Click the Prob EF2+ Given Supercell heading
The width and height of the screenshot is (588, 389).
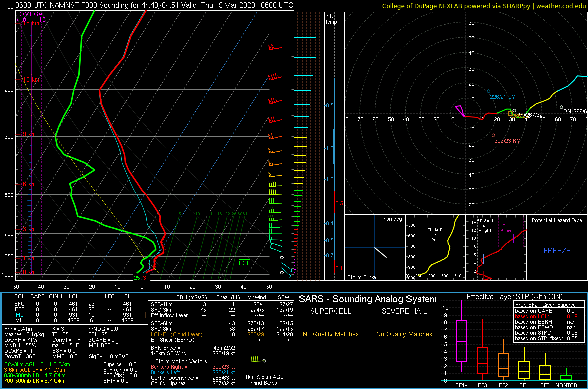click(x=546, y=305)
